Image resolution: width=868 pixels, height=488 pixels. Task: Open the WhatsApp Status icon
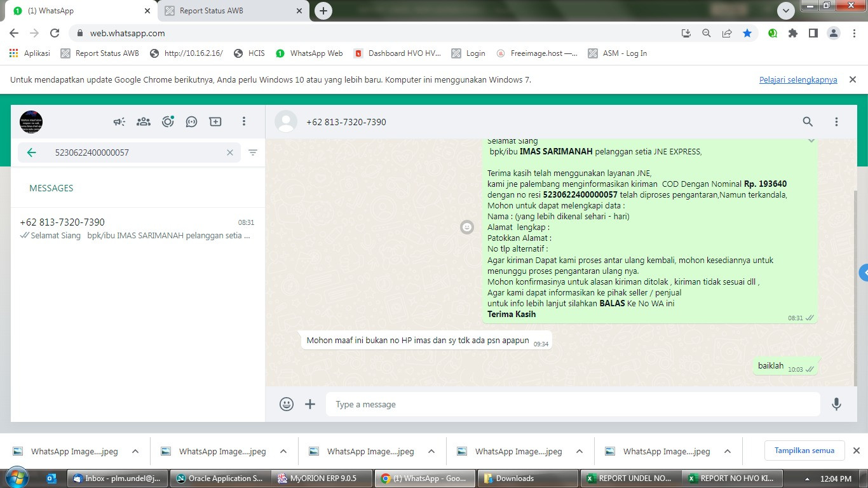(x=168, y=121)
